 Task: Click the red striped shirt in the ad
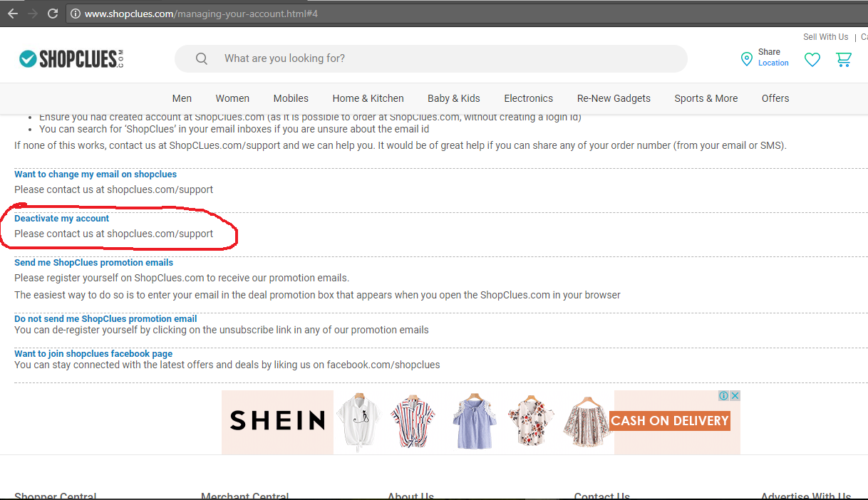tap(413, 421)
